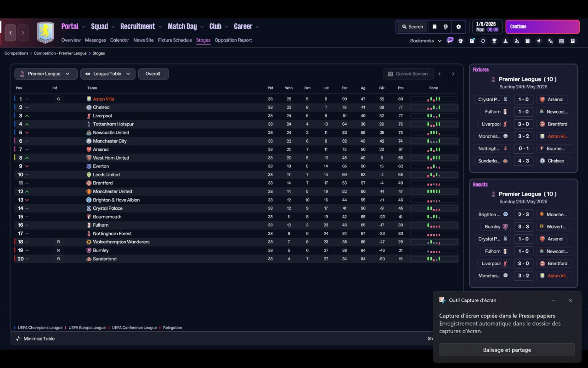Expand the Recruitment menu chevron
Image resolution: width=588 pixels, height=368 pixels.
(160, 27)
